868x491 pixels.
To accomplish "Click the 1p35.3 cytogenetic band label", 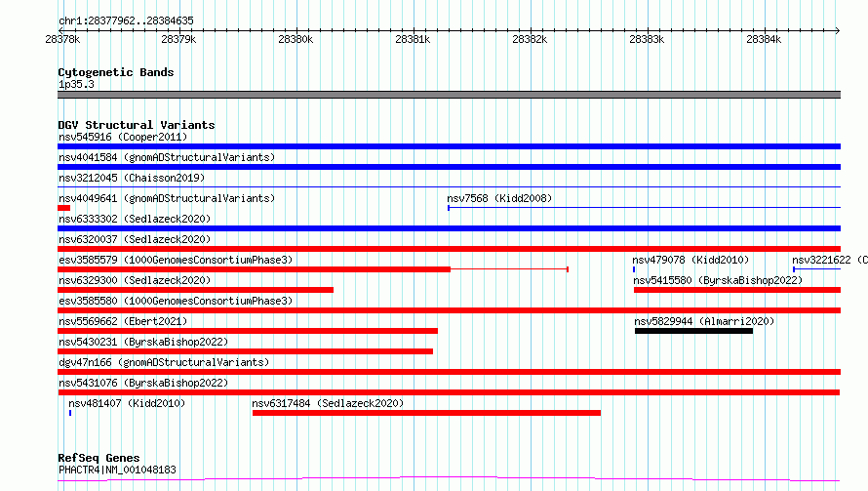I will 76,84.
